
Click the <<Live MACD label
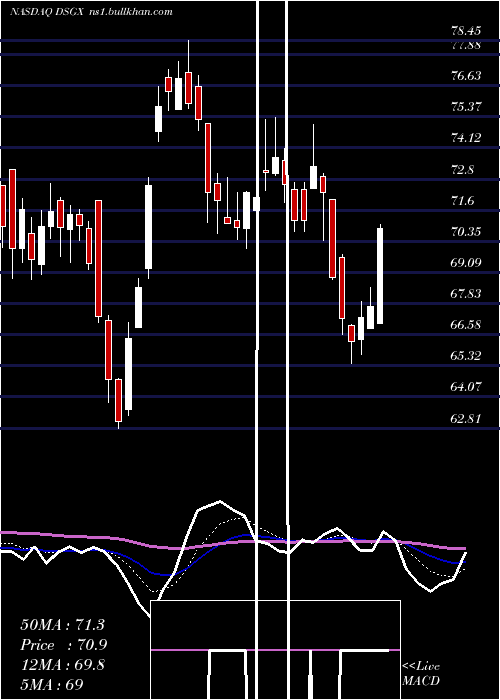(x=421, y=673)
